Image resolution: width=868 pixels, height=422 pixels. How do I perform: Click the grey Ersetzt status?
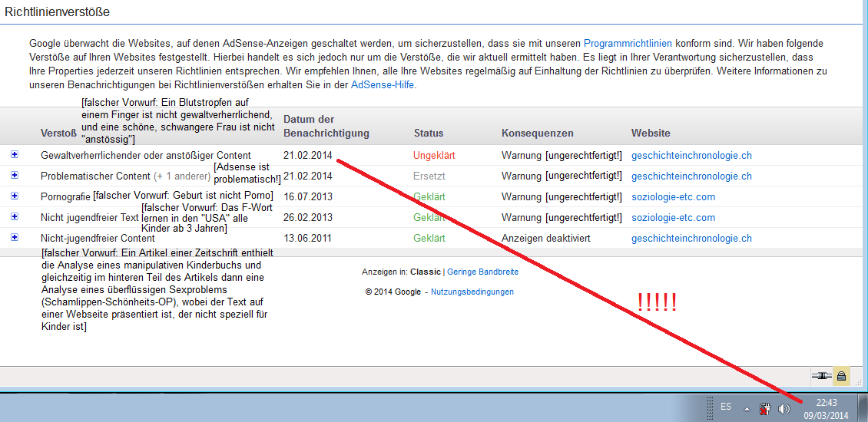[x=429, y=176]
